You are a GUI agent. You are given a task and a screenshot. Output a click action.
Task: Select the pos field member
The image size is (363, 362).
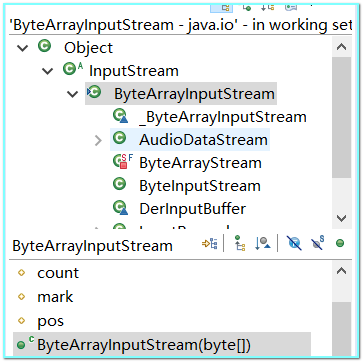[x=50, y=321]
